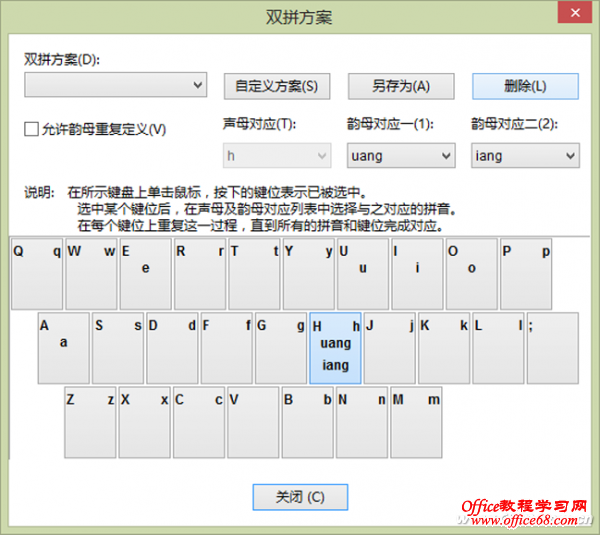Select the C key on keyboard

pos(199,422)
